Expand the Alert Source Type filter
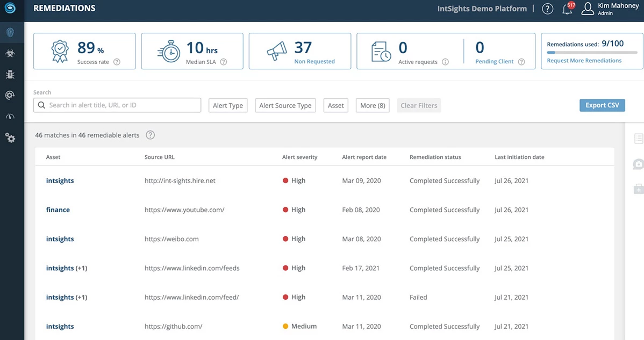 click(x=285, y=105)
